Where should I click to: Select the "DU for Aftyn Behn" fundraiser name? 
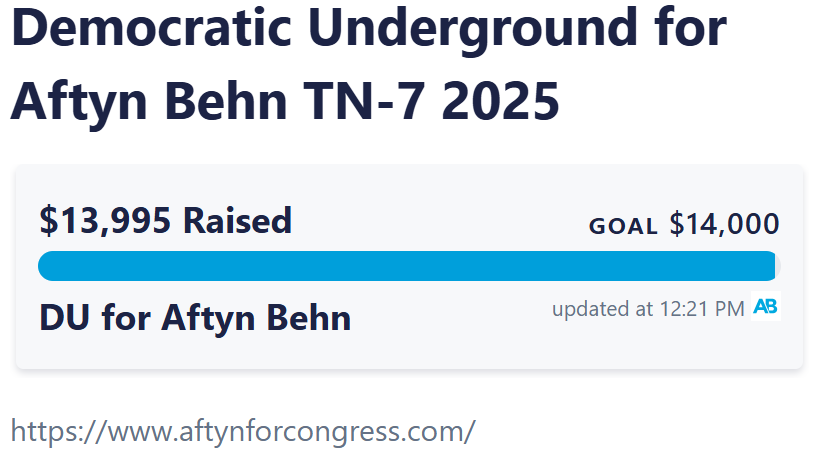point(195,318)
